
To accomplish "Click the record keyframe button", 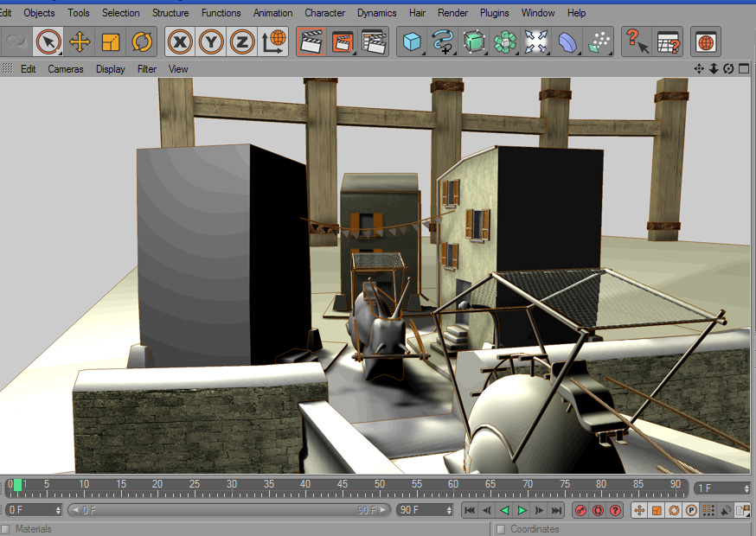I will pos(581,510).
